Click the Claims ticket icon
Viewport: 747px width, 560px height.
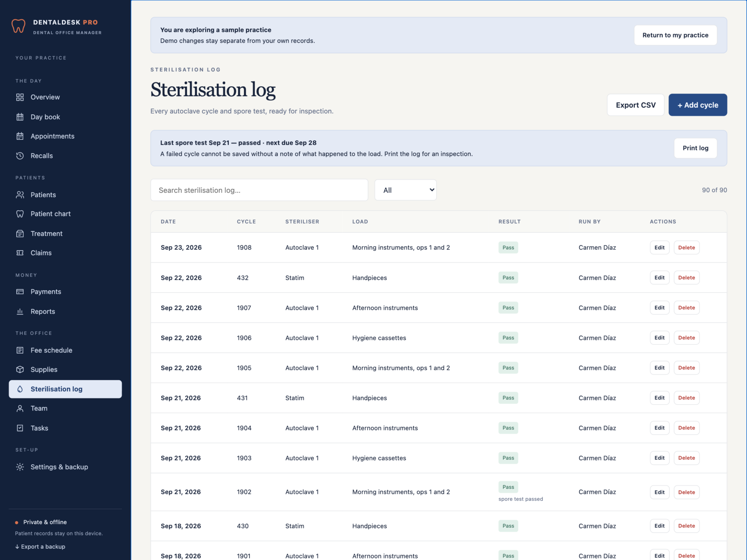point(20,253)
